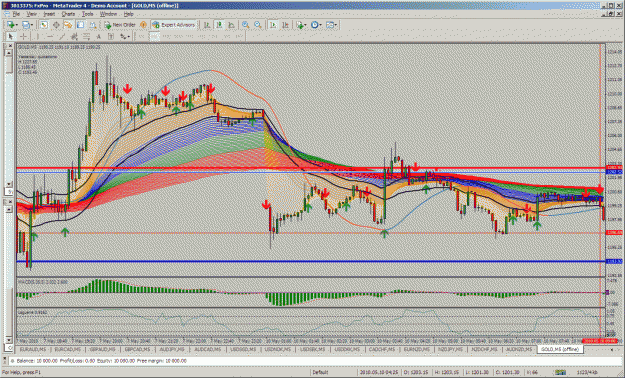Toggle chart Auto Scroll

point(273,25)
